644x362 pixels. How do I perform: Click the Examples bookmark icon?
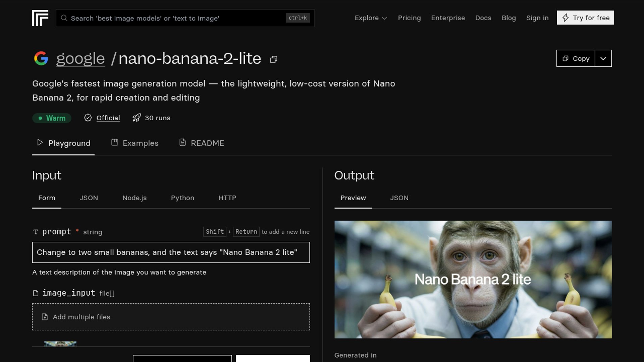(x=115, y=142)
